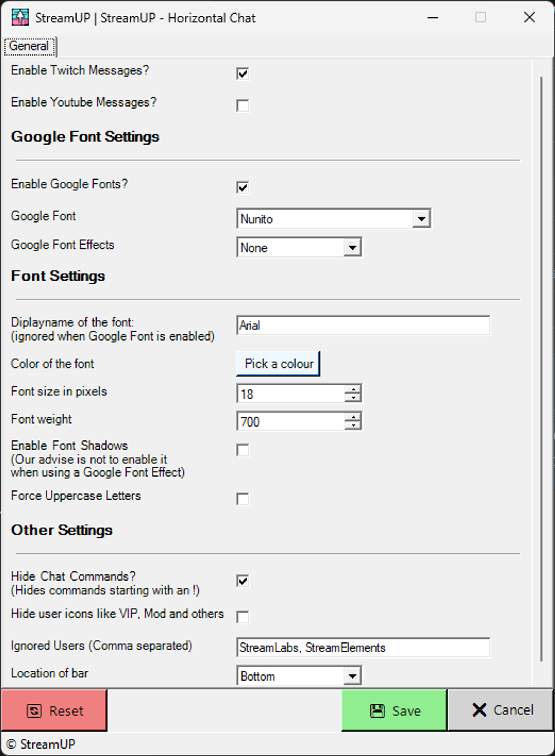Decrease Font weight with down arrow
The height and width of the screenshot is (756, 555).
pyautogui.click(x=353, y=425)
